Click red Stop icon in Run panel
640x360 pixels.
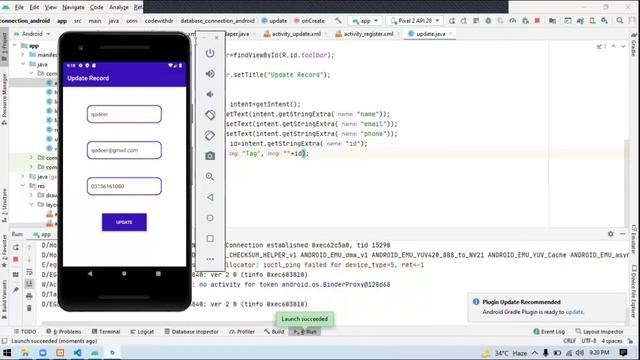click(16, 260)
